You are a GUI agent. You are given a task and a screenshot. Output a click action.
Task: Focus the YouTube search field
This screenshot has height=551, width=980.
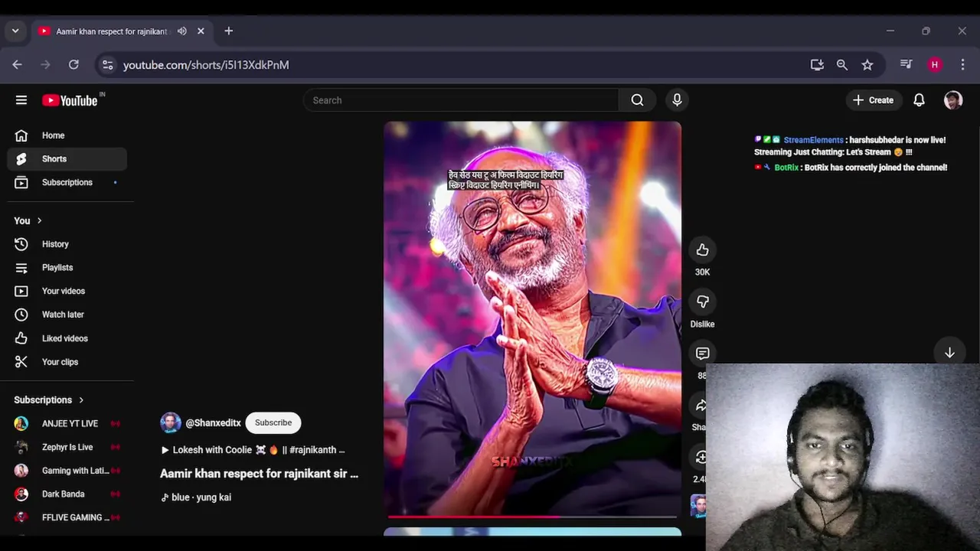pyautogui.click(x=461, y=100)
